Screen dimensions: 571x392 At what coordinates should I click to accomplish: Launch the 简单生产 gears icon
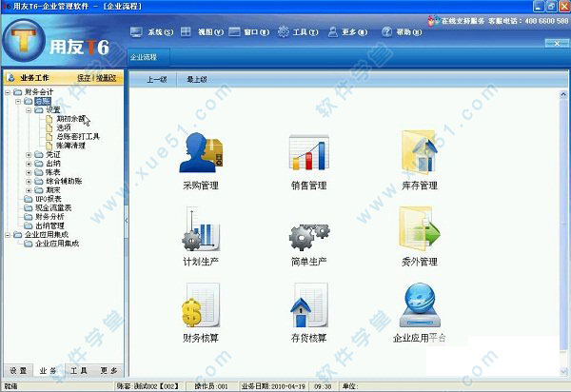(x=309, y=237)
